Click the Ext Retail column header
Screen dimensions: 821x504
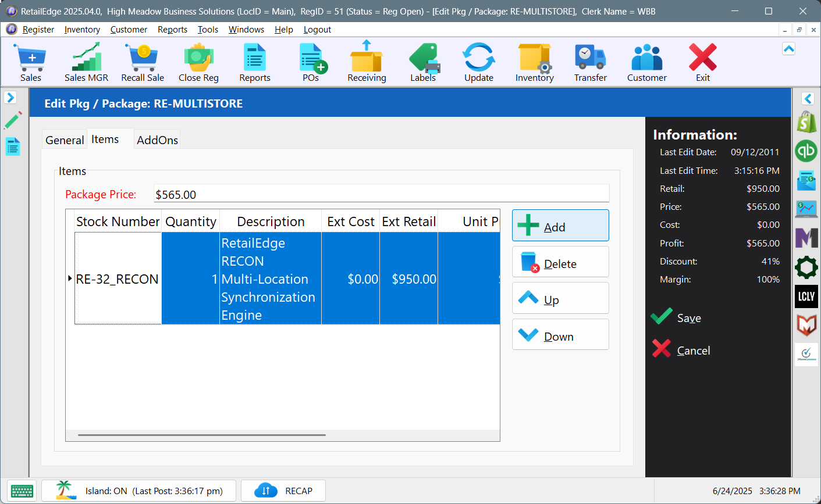(408, 221)
